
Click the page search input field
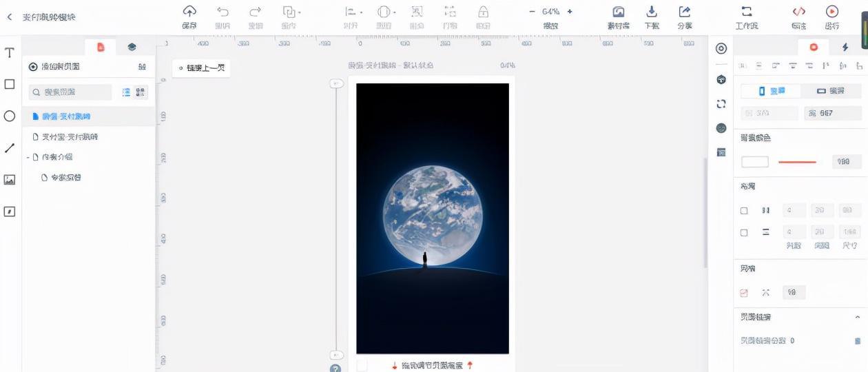(x=70, y=92)
